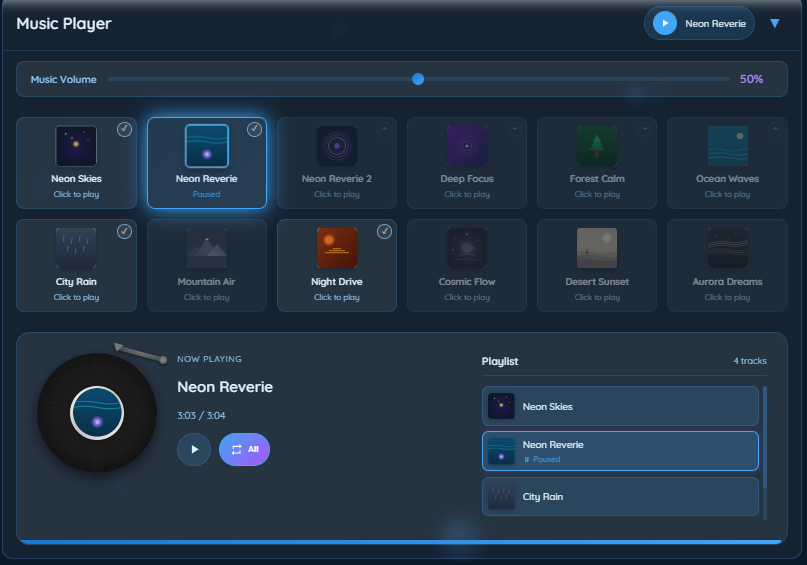Adjust the Music Volume slider handle
807x565 pixels.
[418, 79]
